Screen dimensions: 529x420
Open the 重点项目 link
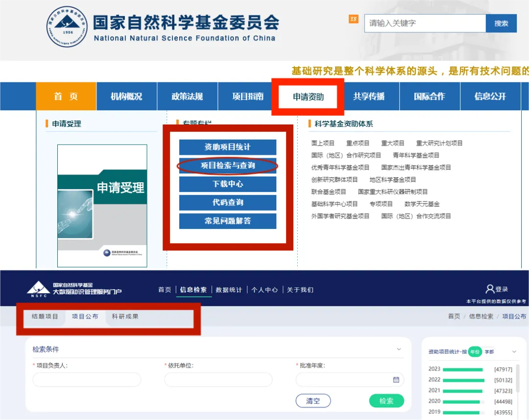pos(358,143)
